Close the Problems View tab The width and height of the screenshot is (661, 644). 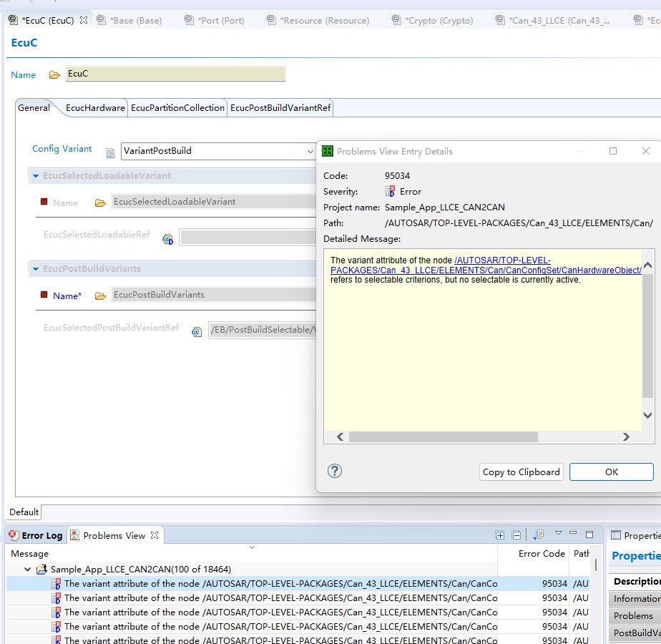click(155, 535)
